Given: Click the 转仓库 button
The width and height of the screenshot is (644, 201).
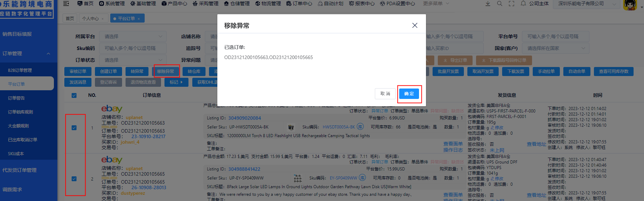Looking at the screenshot, I should click(194, 72).
